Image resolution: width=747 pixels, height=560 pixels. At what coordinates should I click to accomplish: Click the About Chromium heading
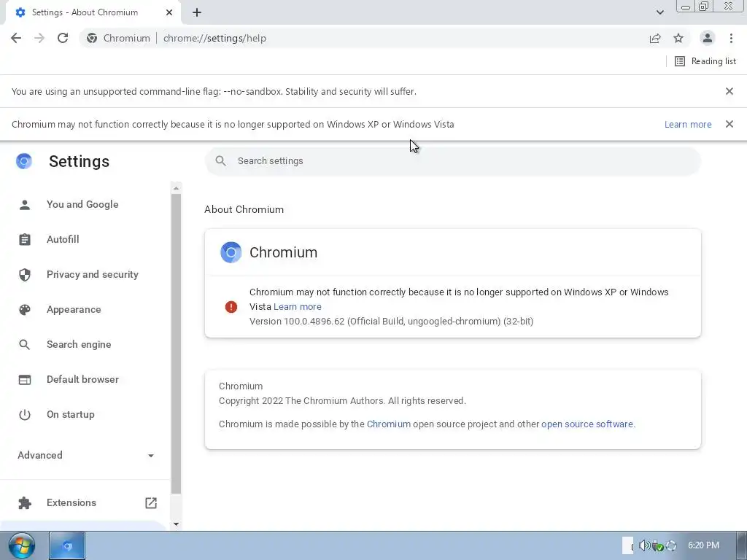coord(244,209)
